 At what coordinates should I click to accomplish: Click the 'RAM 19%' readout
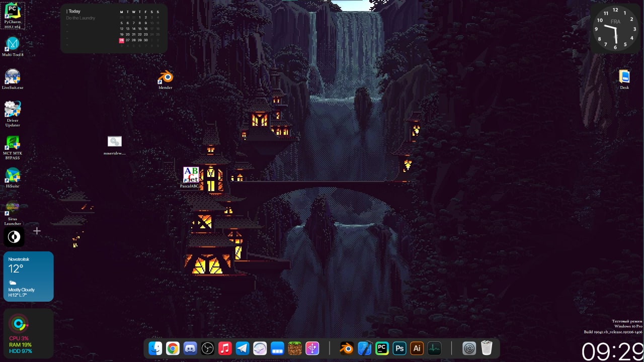coord(21,345)
